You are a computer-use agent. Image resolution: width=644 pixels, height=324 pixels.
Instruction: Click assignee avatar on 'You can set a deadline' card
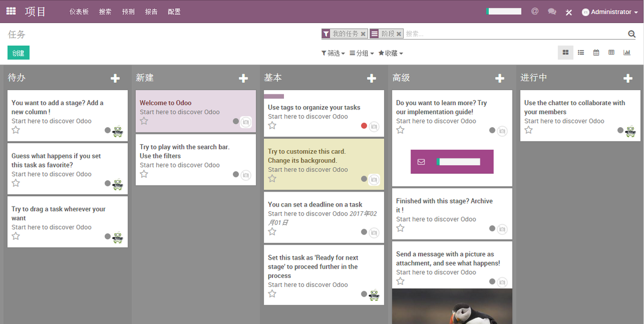click(x=374, y=233)
